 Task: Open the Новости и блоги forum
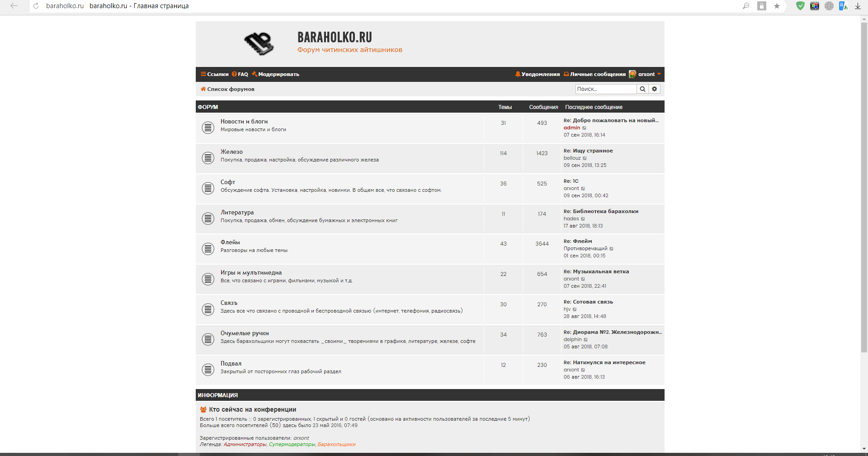click(244, 122)
